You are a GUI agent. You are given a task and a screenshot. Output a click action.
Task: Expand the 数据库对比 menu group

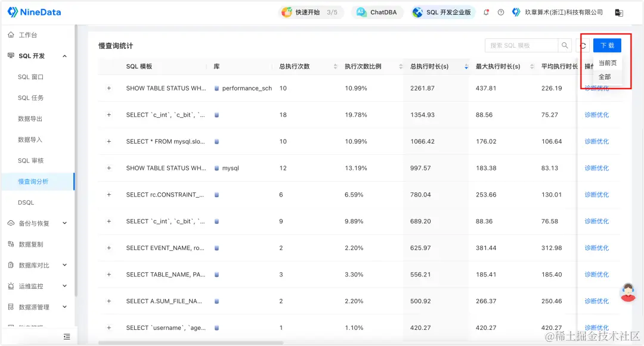click(64, 265)
